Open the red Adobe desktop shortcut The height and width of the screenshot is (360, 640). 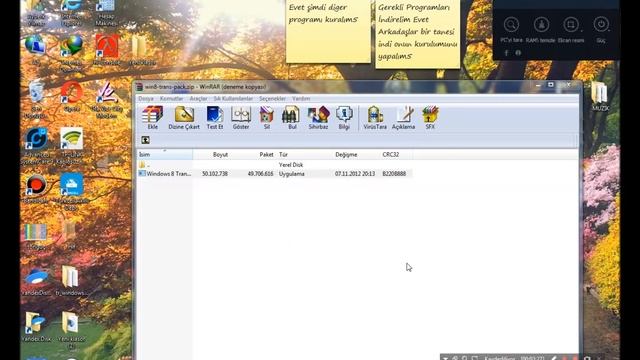click(107, 50)
